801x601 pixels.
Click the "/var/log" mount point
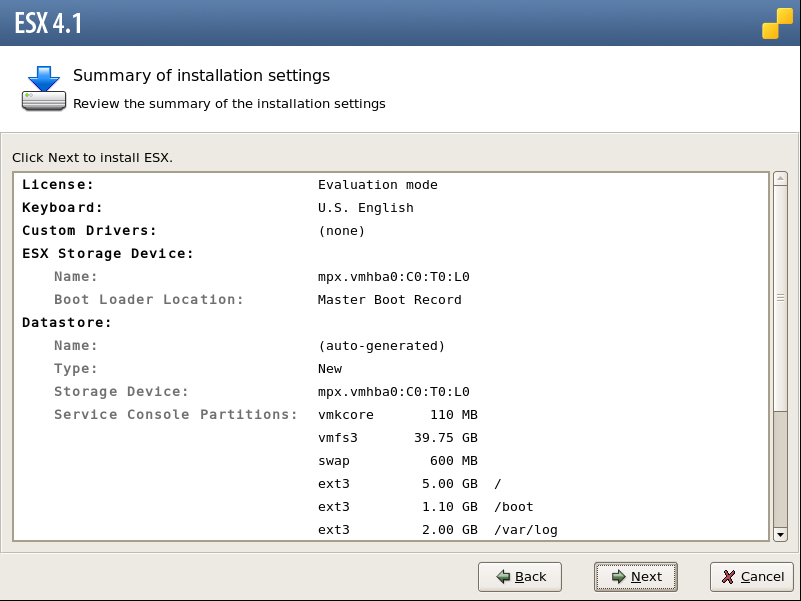point(526,529)
